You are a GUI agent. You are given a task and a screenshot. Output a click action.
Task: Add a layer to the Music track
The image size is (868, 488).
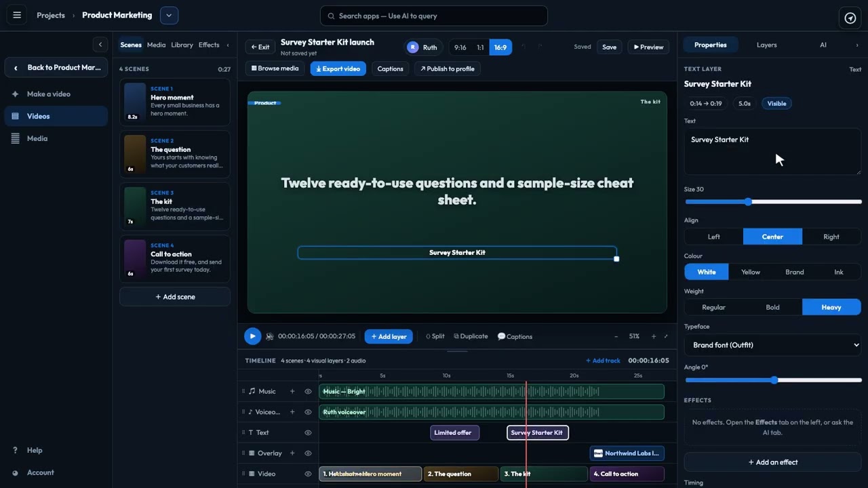click(292, 391)
